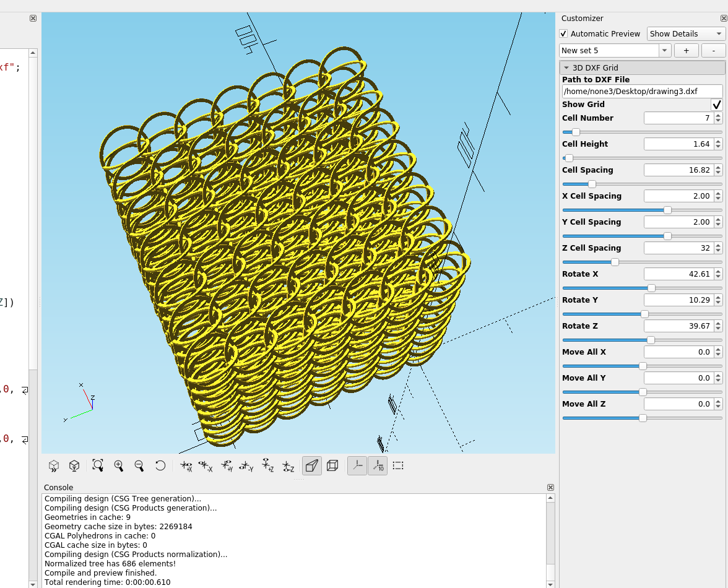Toggle the scale markers display
Viewport: 728px width, 588px height.
tap(378, 465)
